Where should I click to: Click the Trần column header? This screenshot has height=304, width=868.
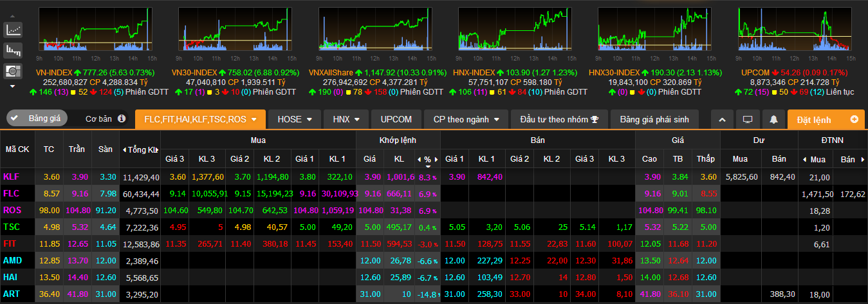click(x=77, y=149)
